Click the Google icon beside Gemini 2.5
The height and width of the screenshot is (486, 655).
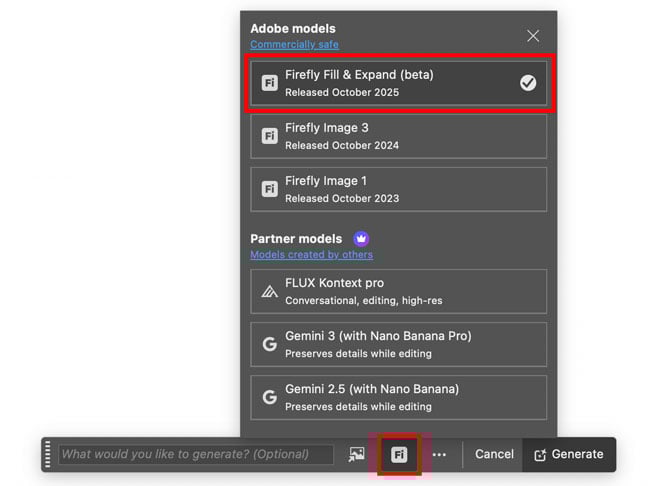click(269, 397)
